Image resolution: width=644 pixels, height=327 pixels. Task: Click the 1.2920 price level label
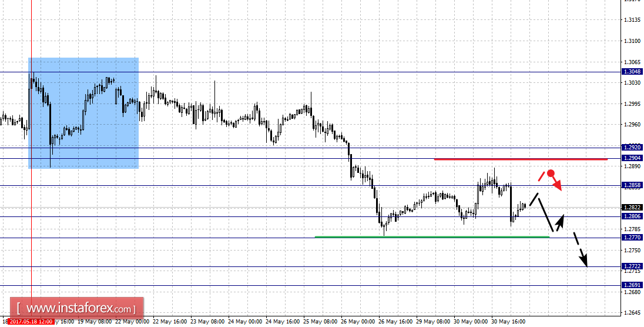click(632, 147)
